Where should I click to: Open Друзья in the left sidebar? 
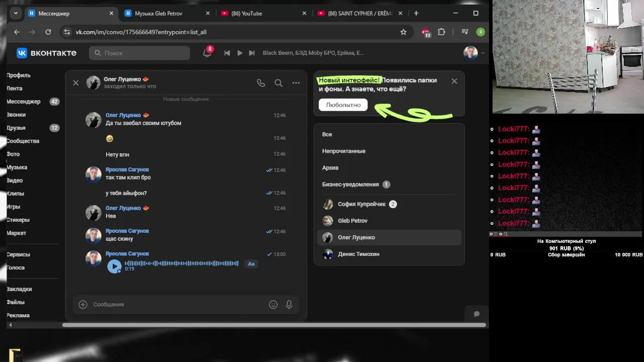pyautogui.click(x=16, y=128)
